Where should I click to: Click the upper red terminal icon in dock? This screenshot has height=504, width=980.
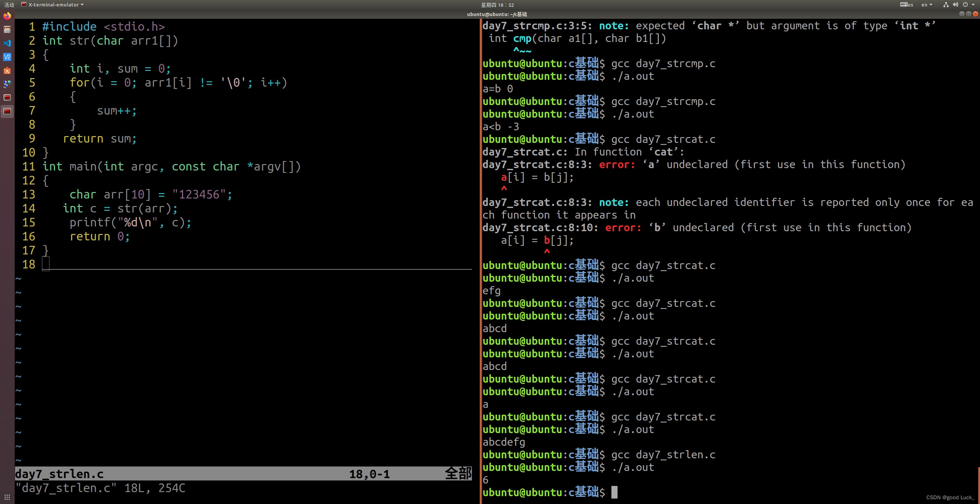(6, 98)
